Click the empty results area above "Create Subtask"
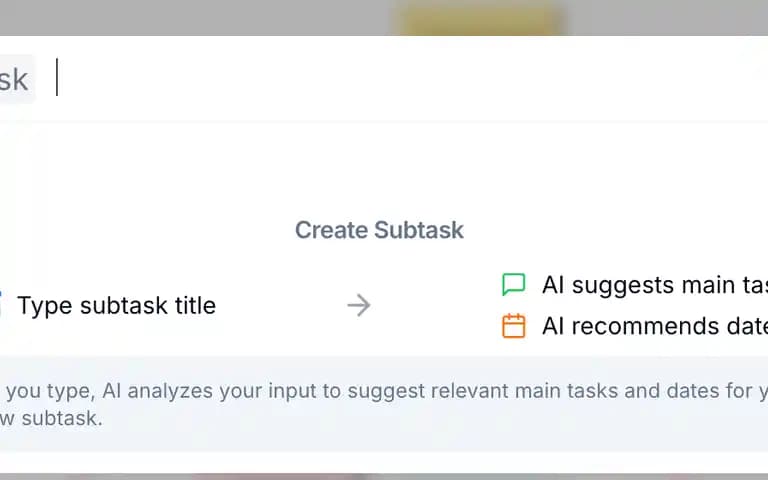This screenshot has height=480, width=768. click(x=384, y=167)
